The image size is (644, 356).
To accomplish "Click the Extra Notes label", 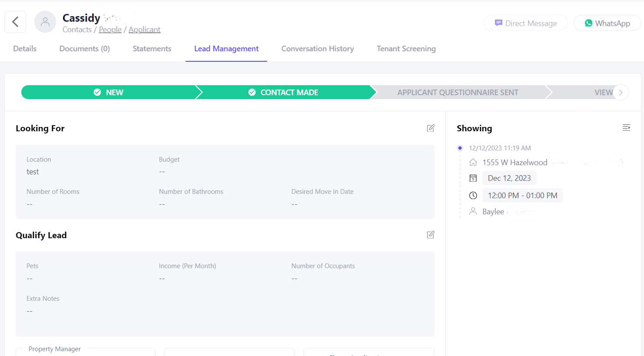I will coord(43,299).
